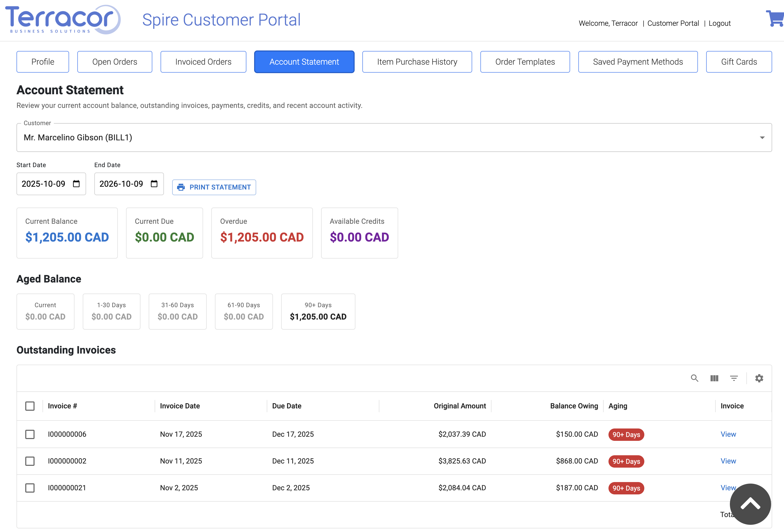784x532 pixels.
Task: Click the 90+ Days aged balance card
Action: click(318, 312)
